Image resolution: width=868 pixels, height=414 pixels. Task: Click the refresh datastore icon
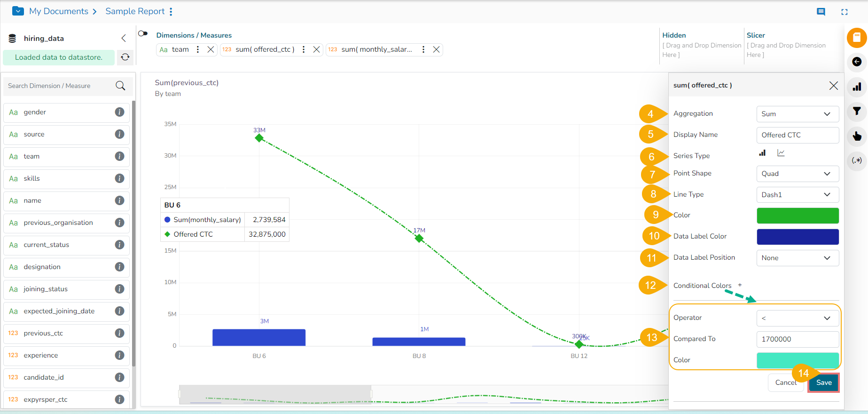click(125, 57)
